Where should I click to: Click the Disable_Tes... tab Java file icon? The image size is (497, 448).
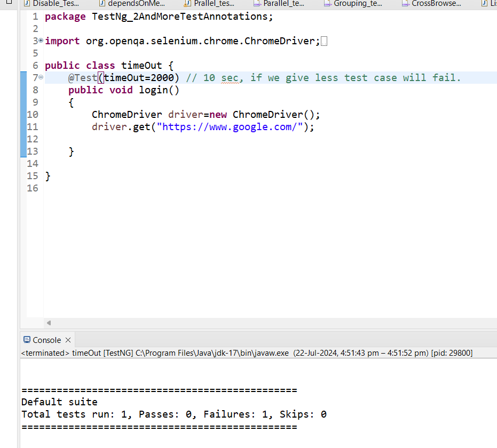click(x=27, y=4)
